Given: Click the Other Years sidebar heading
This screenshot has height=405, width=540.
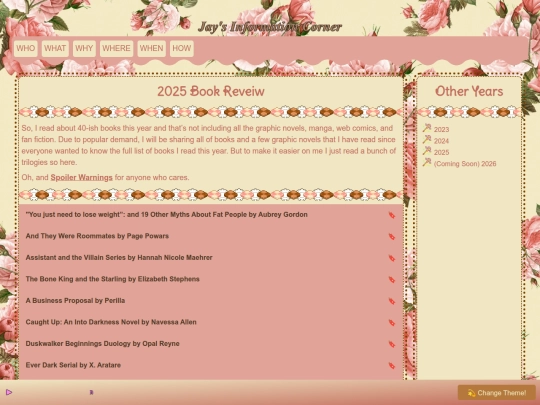Looking at the screenshot, I should point(469,91).
